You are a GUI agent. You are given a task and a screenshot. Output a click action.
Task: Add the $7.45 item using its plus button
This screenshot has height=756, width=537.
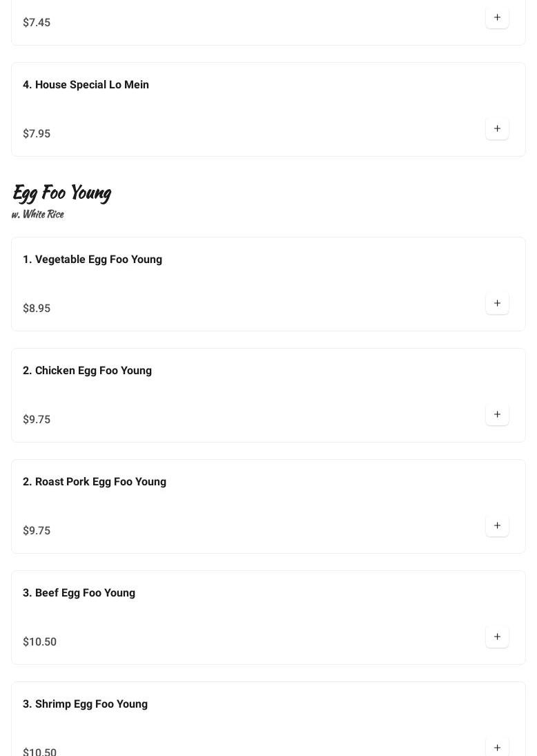tap(497, 17)
